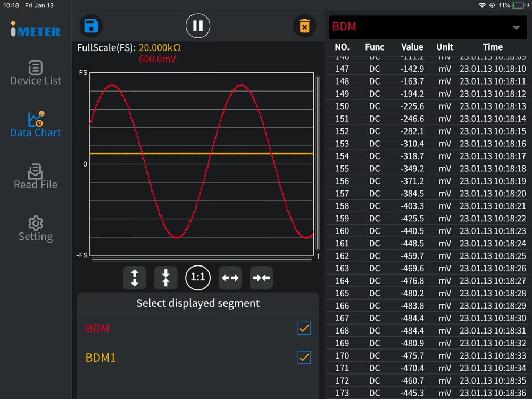Select table row number 165
532x399 pixels.
428,293
